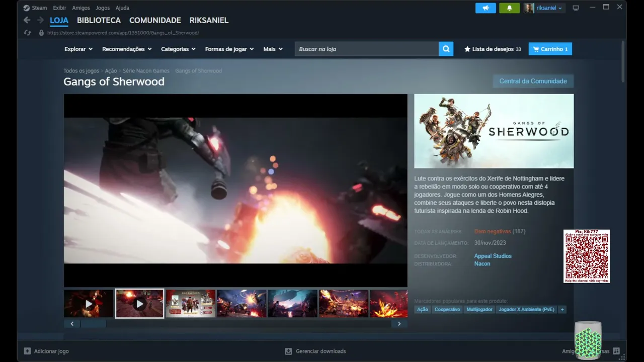Open the sixth media strip thumbnail

(x=344, y=303)
